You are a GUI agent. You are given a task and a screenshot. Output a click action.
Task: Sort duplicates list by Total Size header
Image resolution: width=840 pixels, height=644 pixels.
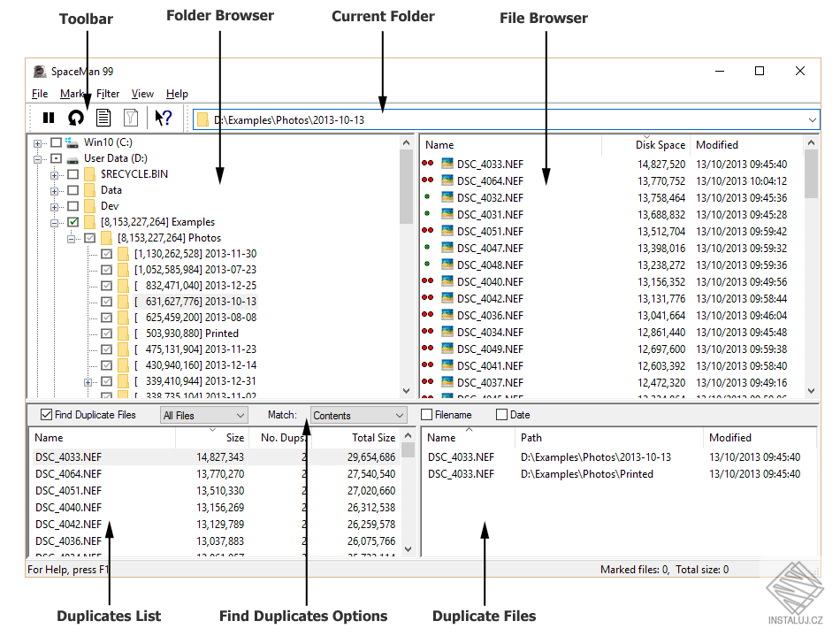355,438
